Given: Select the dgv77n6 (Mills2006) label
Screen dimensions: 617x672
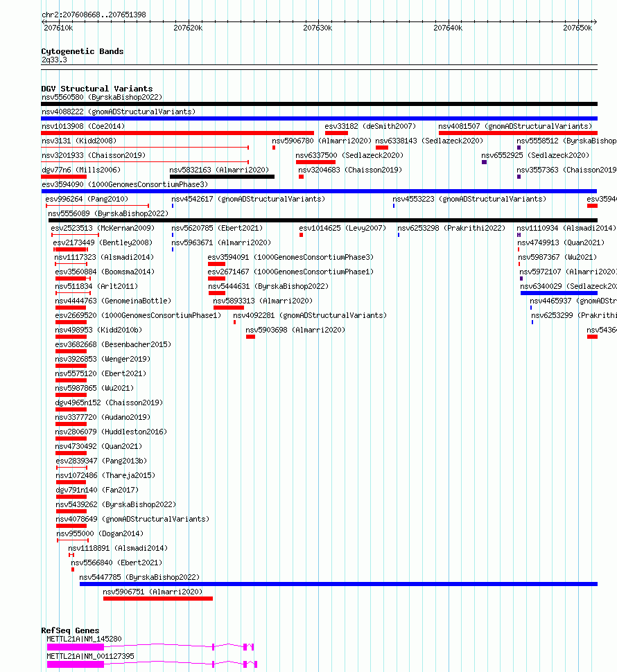Looking at the screenshot, I should (x=81, y=170).
